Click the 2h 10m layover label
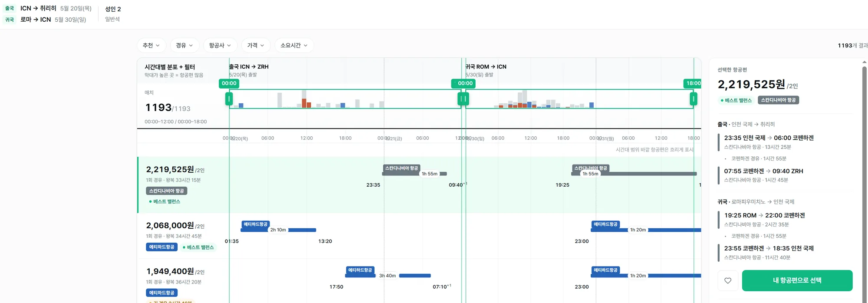This screenshot has width=868, height=303. (x=278, y=230)
